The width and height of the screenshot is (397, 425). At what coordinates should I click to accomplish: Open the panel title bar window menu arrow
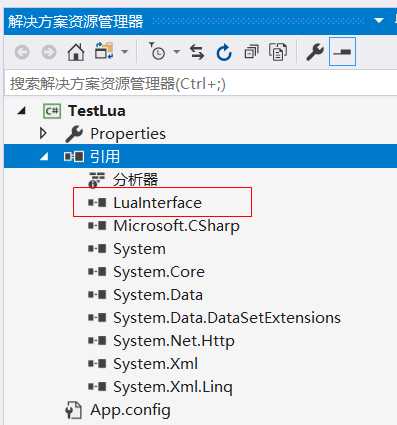pos(379,21)
